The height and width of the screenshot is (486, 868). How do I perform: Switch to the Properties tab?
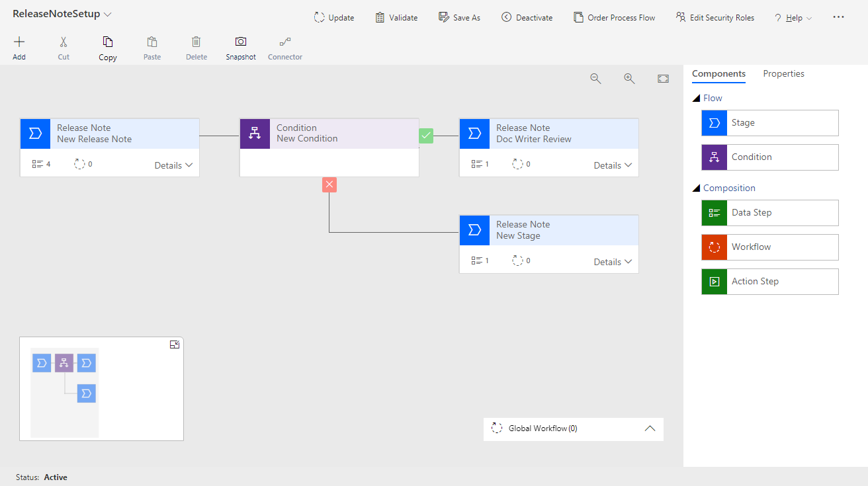pyautogui.click(x=783, y=74)
